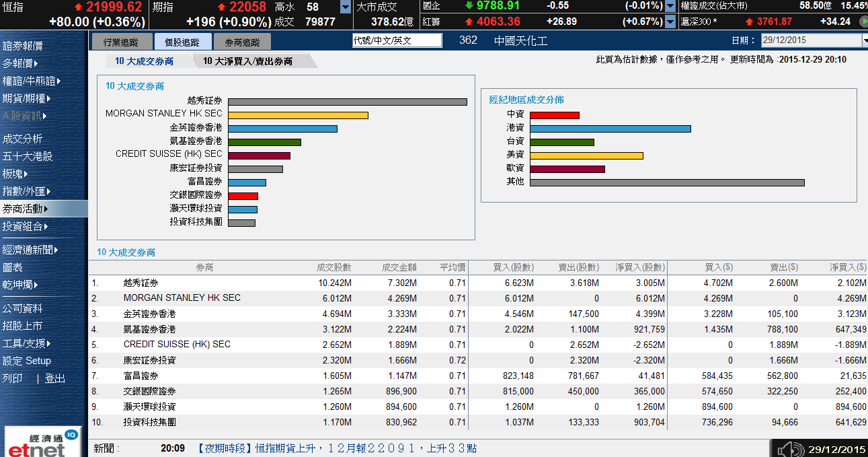Click the MORGAN STANLEY HK SEC yellow bar
This screenshot has width=868, height=457.
point(298,116)
